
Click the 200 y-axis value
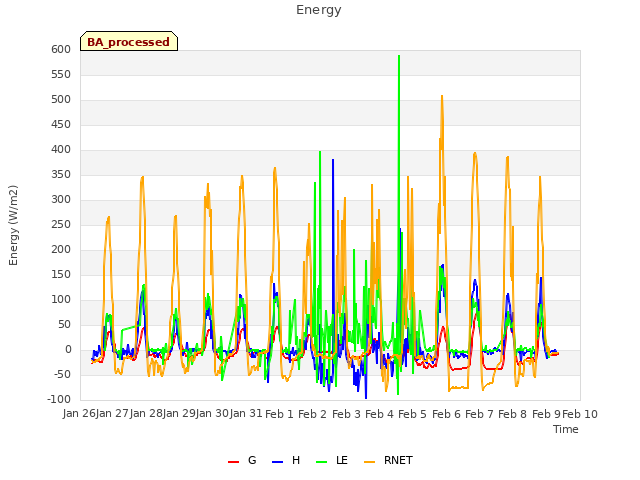coord(61,249)
